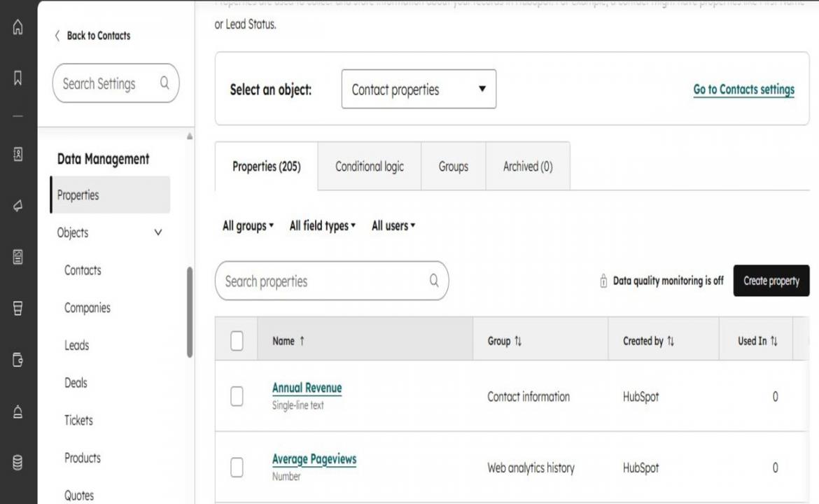Open the CRM contacts icon in sidebar
The image size is (819, 504).
click(x=17, y=154)
